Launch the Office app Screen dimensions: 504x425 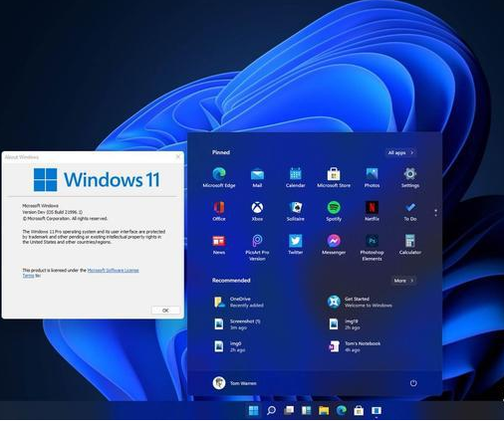pos(219,211)
